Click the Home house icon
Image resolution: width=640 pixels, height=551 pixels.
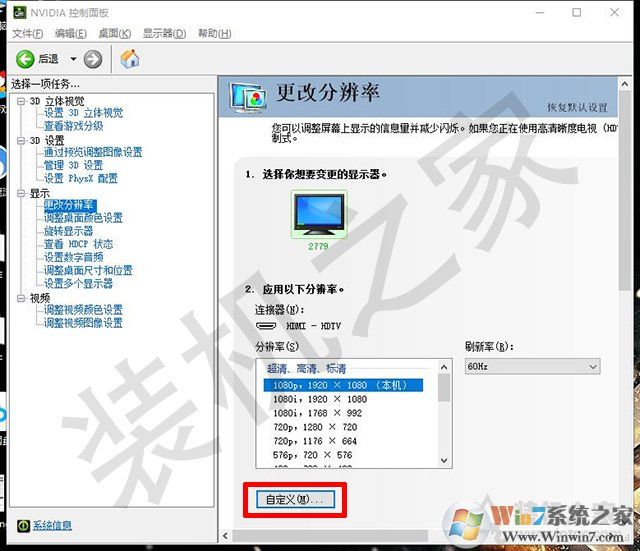point(130,59)
